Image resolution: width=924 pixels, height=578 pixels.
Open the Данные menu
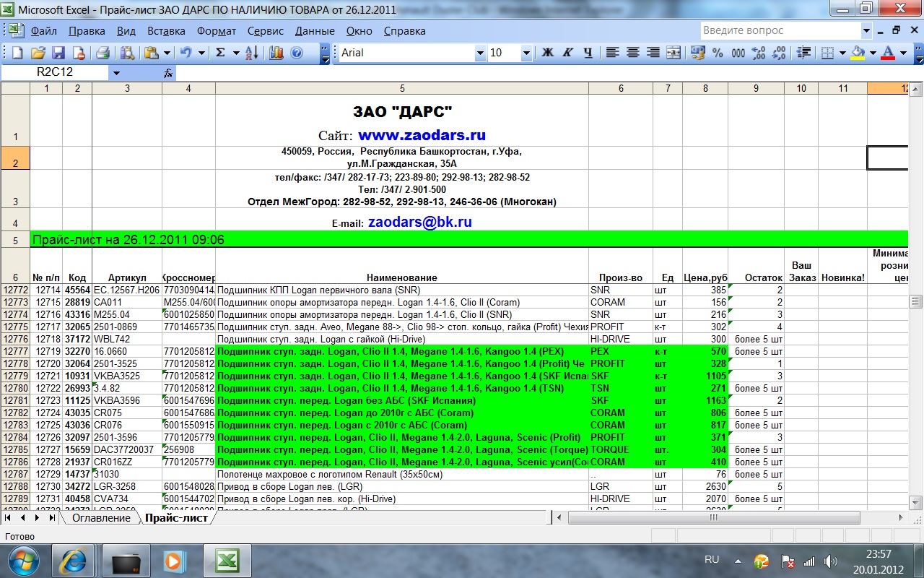point(315,31)
